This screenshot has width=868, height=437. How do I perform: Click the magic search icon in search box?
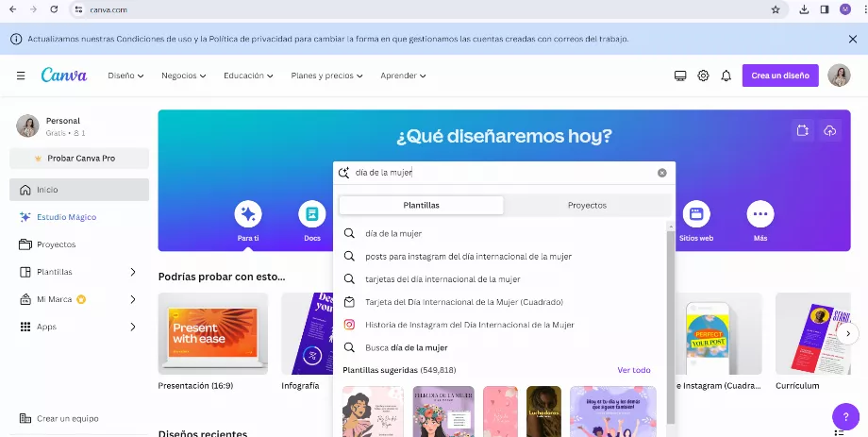point(343,173)
